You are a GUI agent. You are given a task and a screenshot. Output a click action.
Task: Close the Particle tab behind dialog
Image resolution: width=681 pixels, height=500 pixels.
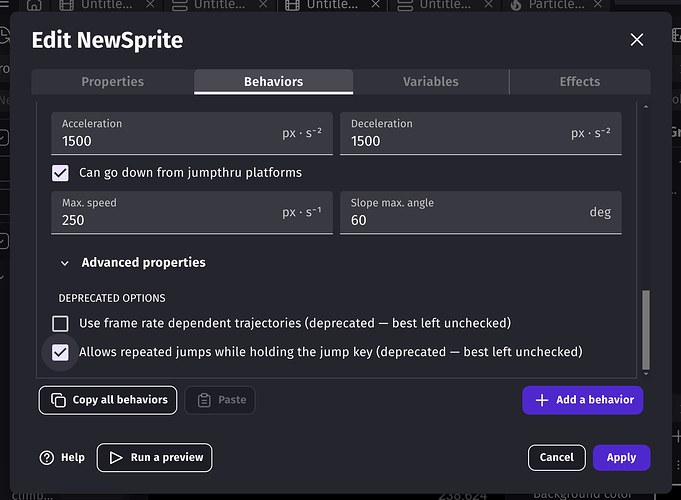[598, 4]
